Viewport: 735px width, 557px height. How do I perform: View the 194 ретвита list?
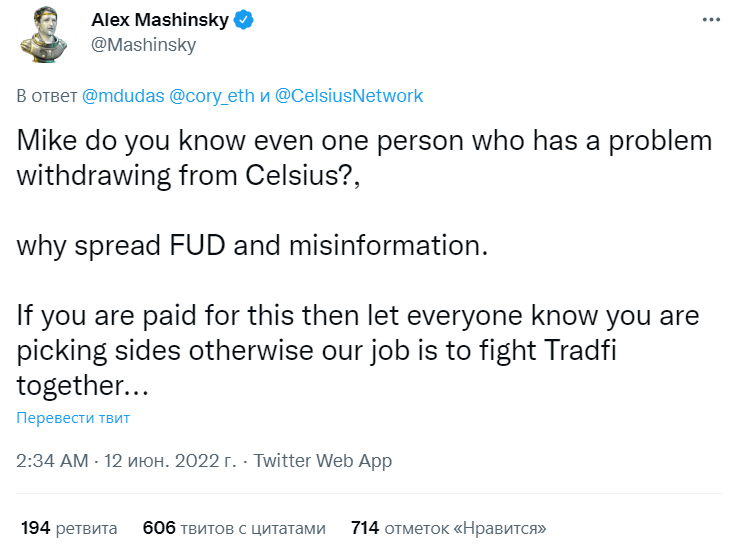pyautogui.click(x=69, y=527)
